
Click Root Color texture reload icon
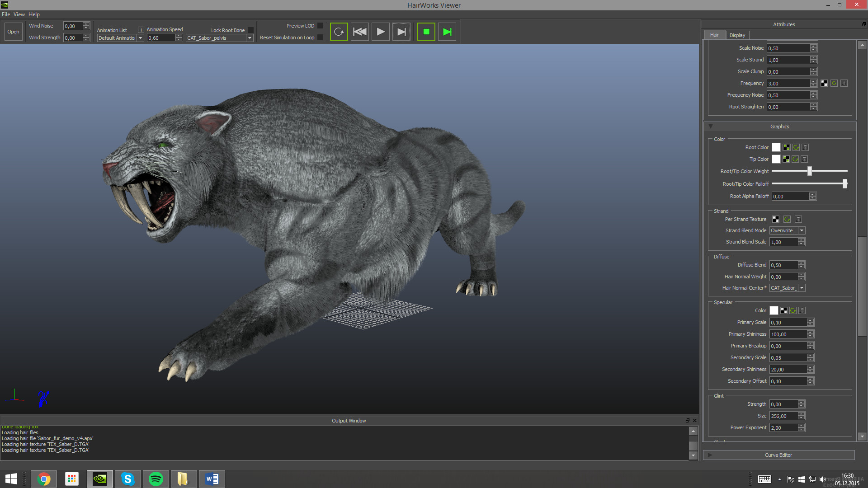click(x=796, y=147)
